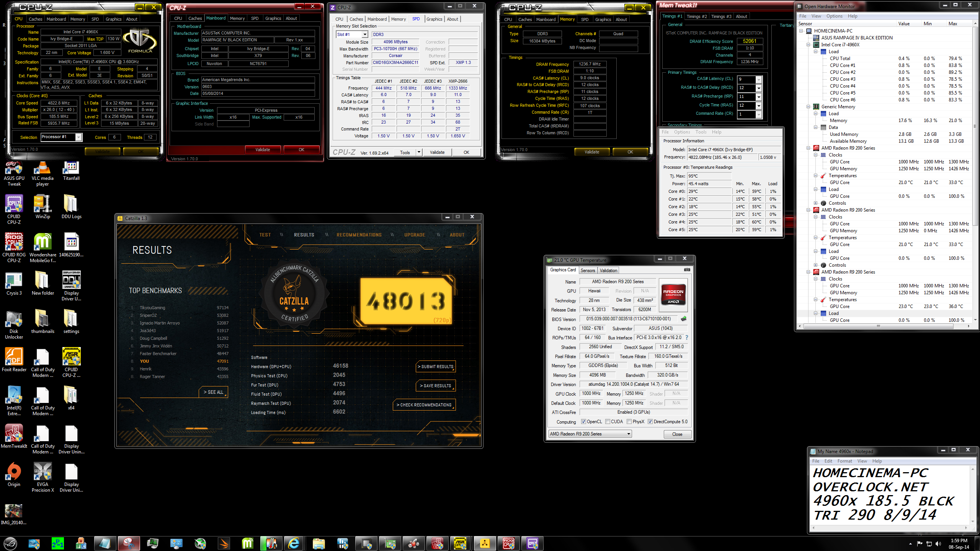
Task: Click the Radeon Graphics logo in GPU-Z
Action: 673,295
